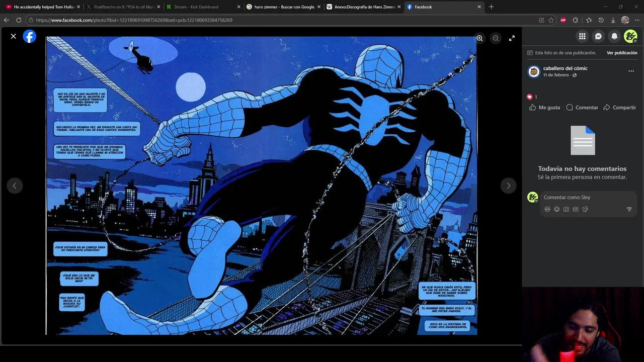The width and height of the screenshot is (644, 362).
Task: Open the post options three dots
Action: click(x=631, y=71)
